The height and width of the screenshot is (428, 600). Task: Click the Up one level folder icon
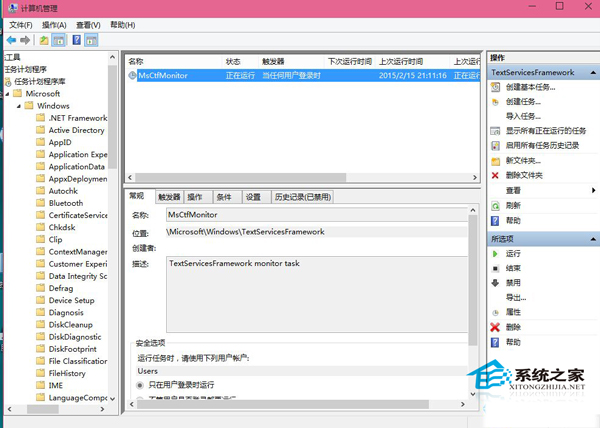pyautogui.click(x=44, y=40)
